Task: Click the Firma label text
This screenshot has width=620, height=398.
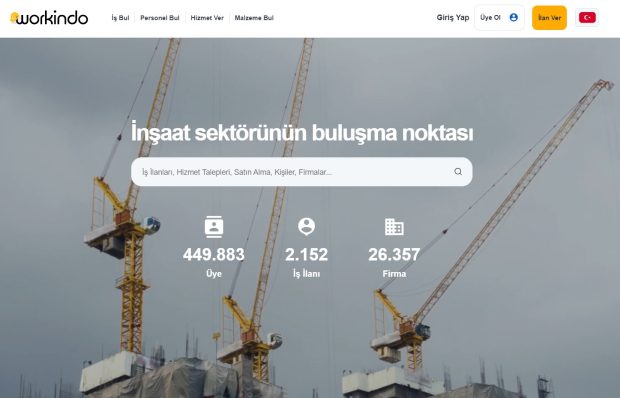Action: tap(394, 274)
